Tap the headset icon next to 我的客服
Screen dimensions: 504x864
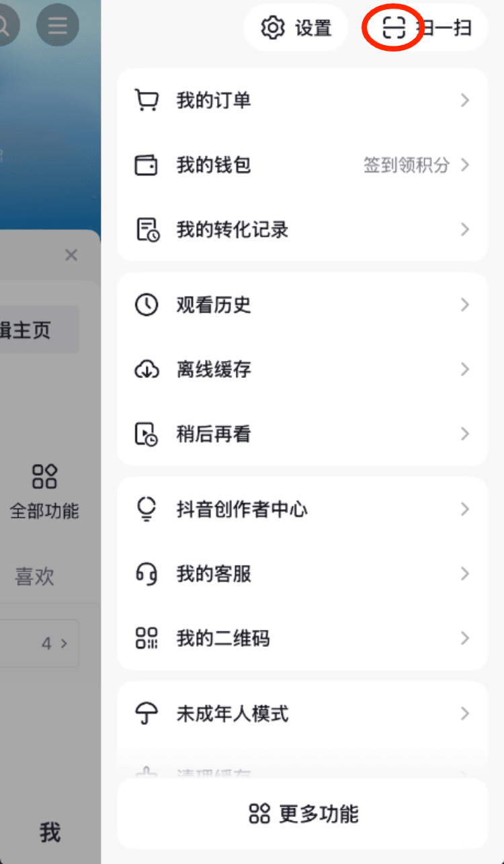coord(146,574)
